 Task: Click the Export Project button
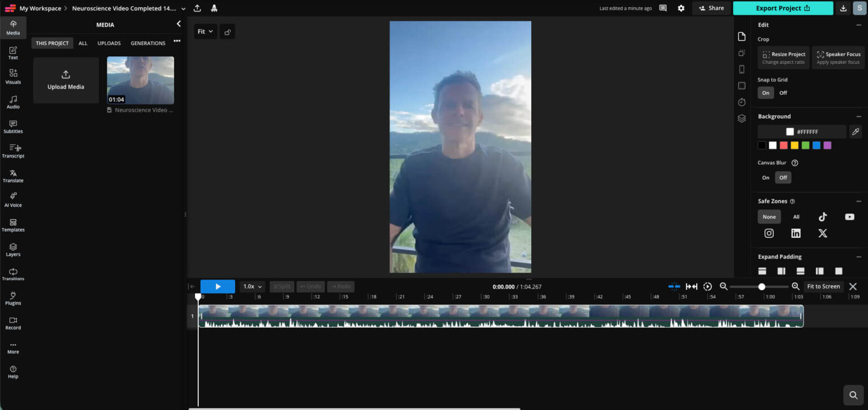point(783,8)
